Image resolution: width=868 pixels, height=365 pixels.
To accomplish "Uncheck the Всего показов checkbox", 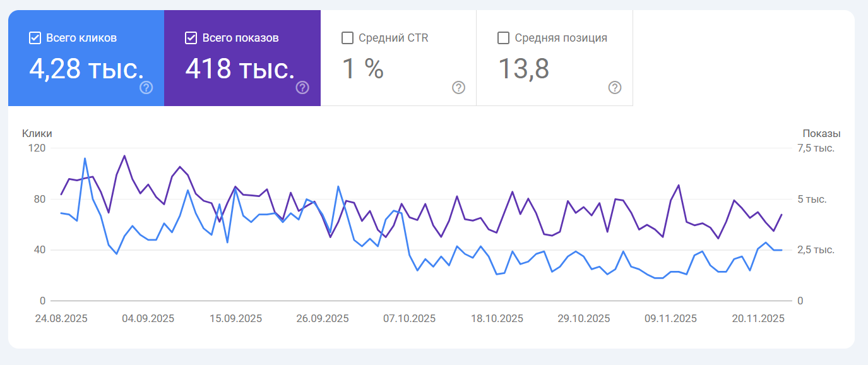I will pos(191,38).
